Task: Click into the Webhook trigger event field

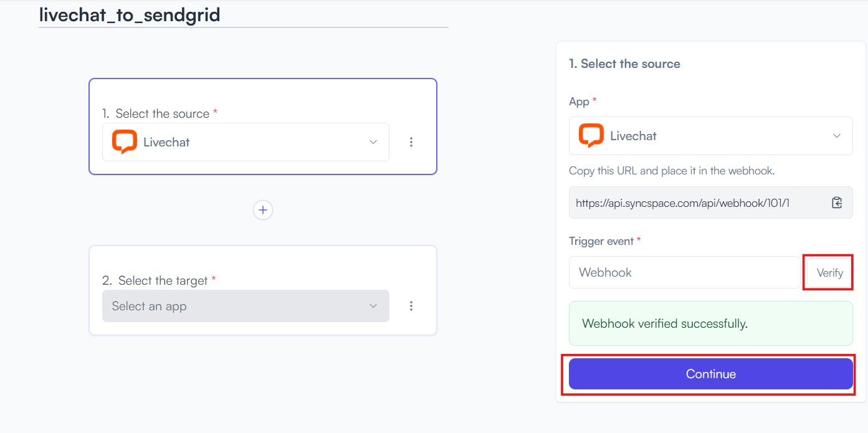Action: point(684,272)
